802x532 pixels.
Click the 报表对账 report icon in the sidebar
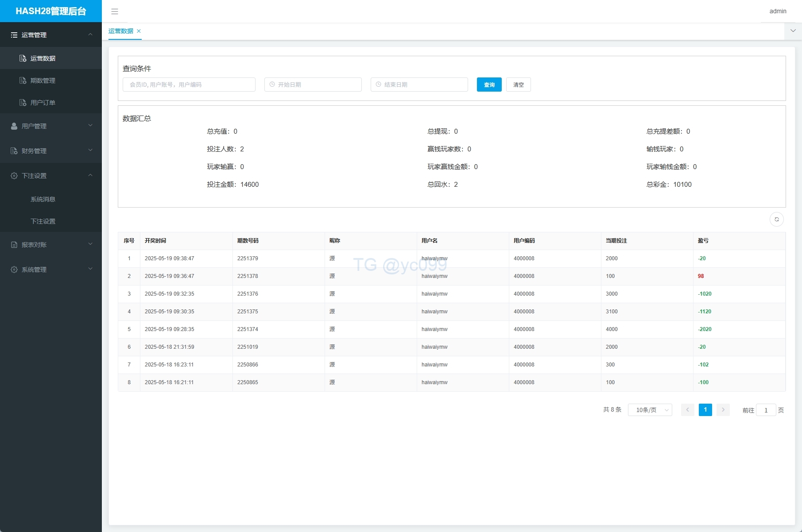(x=14, y=245)
